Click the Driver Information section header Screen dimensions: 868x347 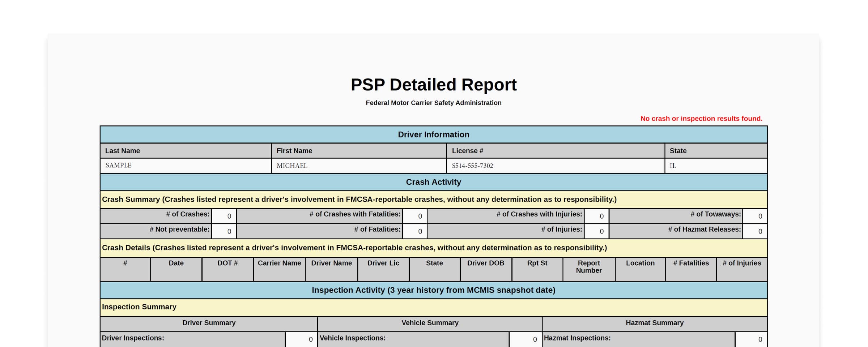coord(433,134)
